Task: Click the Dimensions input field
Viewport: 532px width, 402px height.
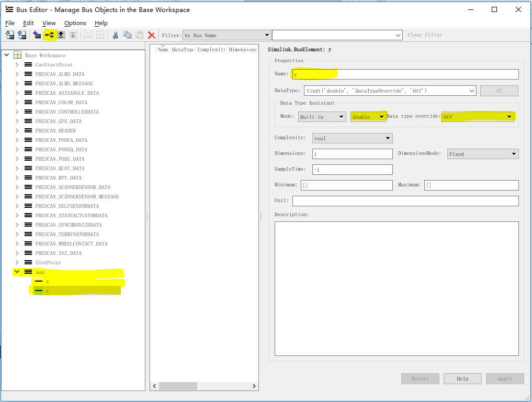Action: [x=352, y=154]
